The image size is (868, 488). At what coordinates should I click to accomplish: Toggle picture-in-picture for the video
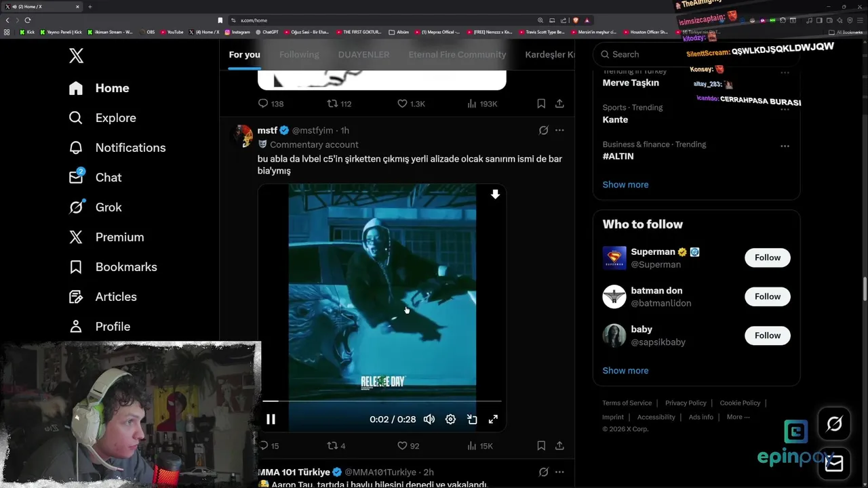[x=472, y=420]
